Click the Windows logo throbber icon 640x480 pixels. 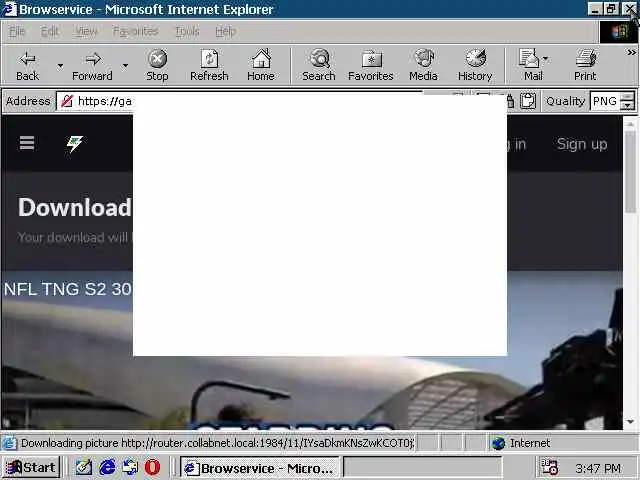pyautogui.click(x=619, y=31)
